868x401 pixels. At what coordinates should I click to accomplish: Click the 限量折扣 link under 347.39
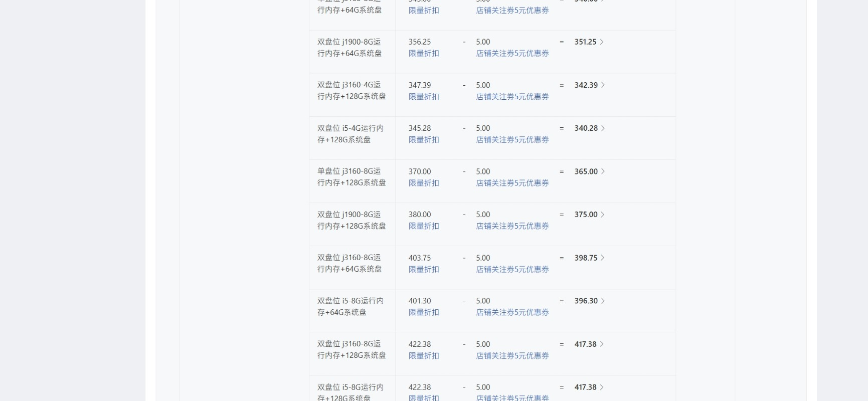424,96
